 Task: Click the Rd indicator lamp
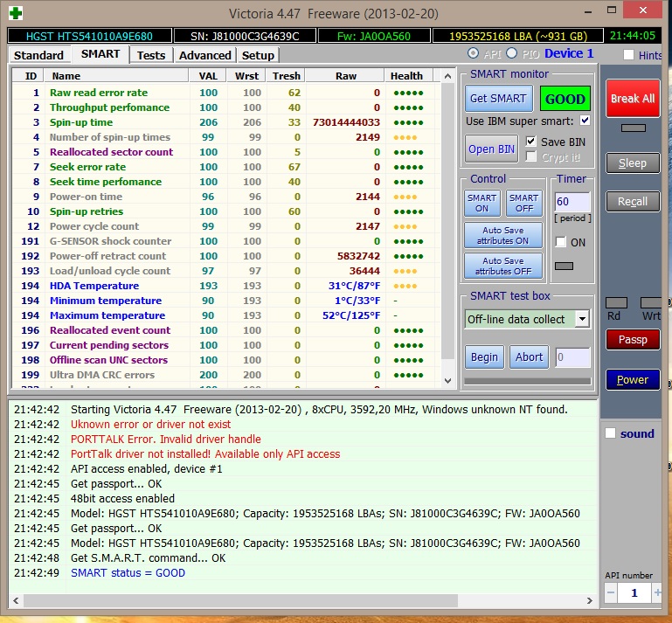point(616,303)
